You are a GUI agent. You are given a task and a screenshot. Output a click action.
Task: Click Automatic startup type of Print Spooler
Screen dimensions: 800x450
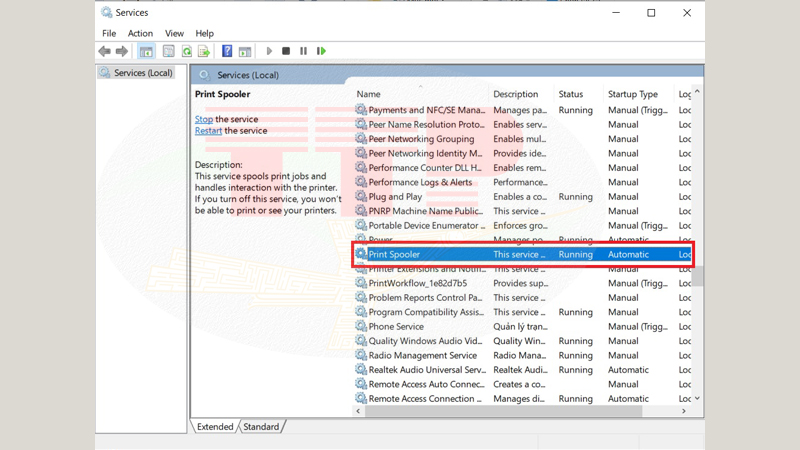point(628,254)
